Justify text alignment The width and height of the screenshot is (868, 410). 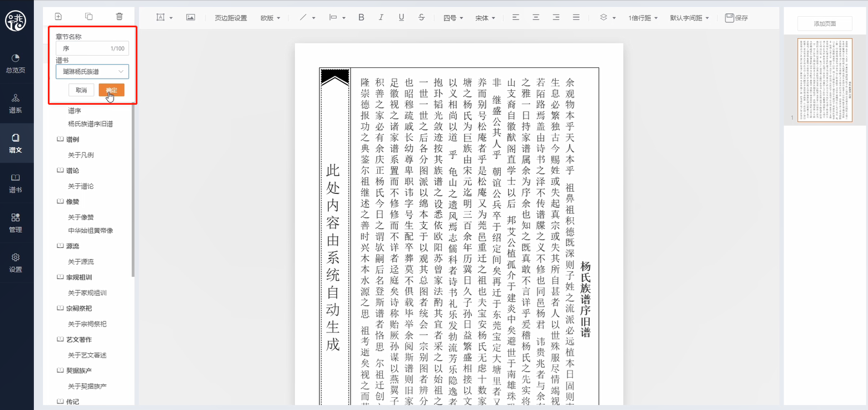576,18
